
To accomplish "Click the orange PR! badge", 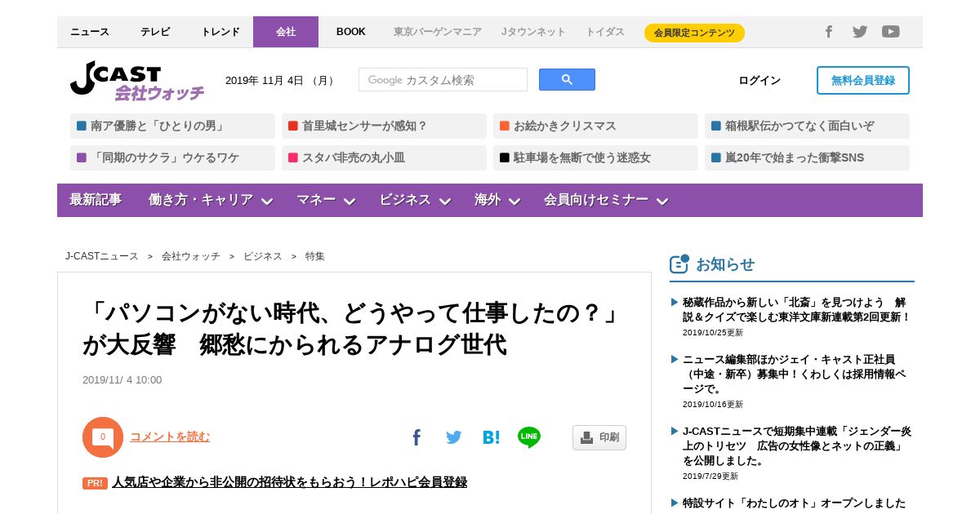I will point(95,483).
